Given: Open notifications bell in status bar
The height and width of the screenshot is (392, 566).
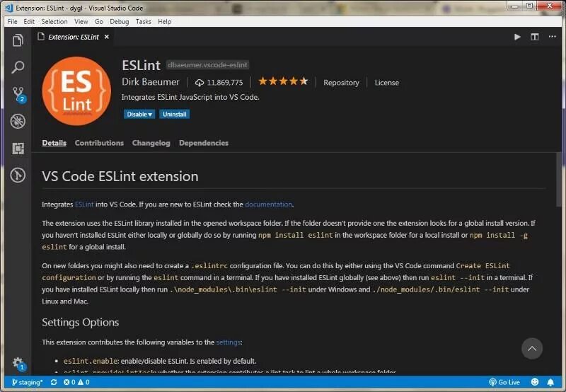Looking at the screenshot, I should click(x=550, y=382).
